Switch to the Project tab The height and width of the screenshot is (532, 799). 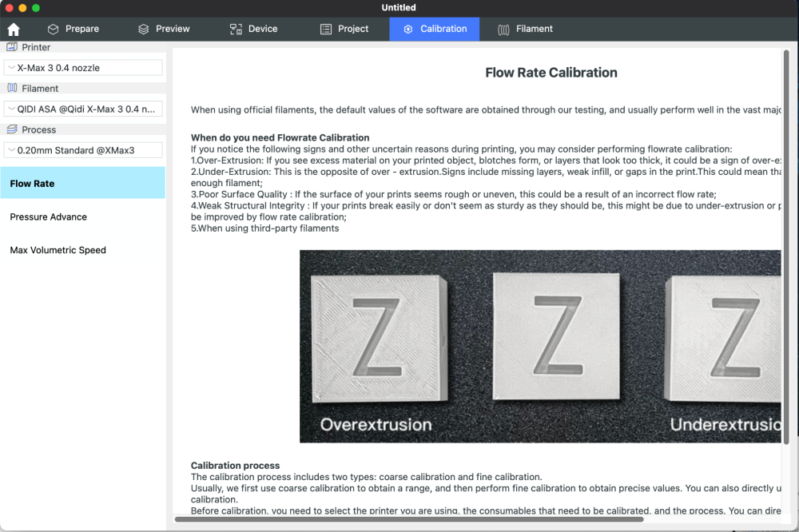[x=344, y=29]
